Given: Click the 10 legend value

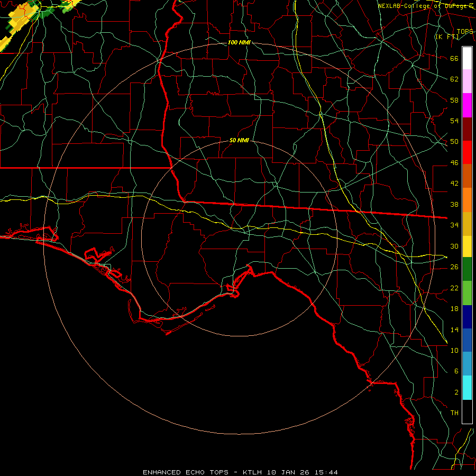Looking at the screenshot, I should pos(454,350).
